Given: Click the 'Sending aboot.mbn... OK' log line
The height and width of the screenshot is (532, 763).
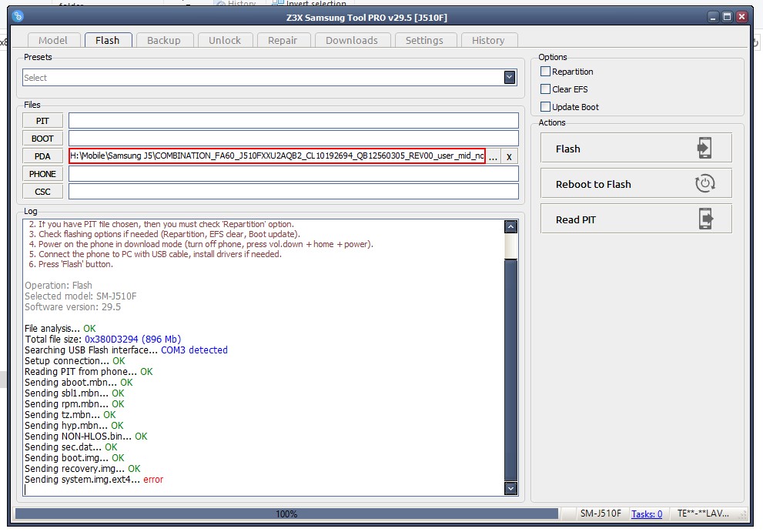Looking at the screenshot, I should [x=79, y=382].
